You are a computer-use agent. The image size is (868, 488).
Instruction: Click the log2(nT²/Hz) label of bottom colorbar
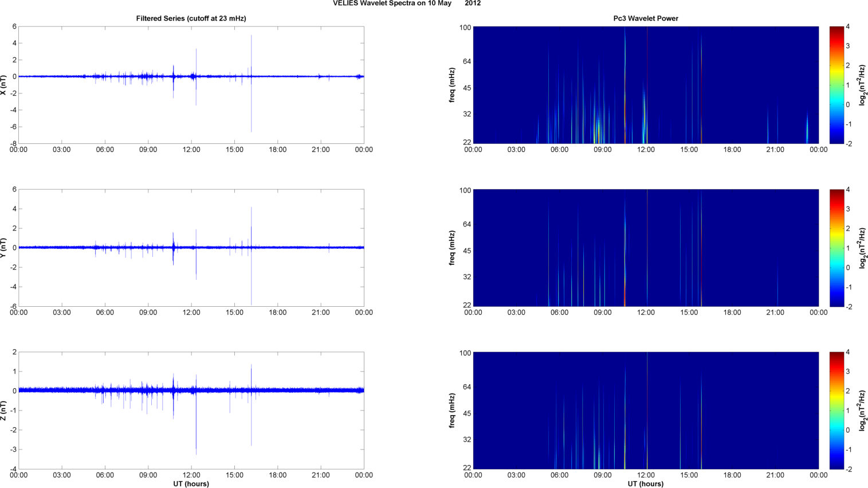[x=862, y=411]
